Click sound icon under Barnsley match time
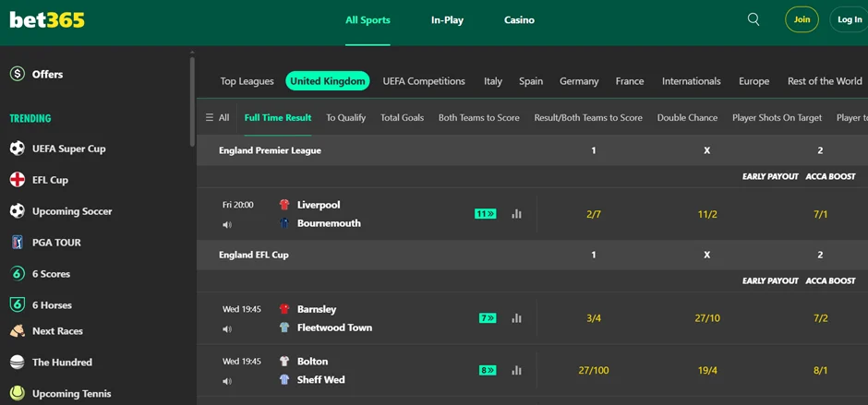This screenshot has width=868, height=405. coord(227,329)
